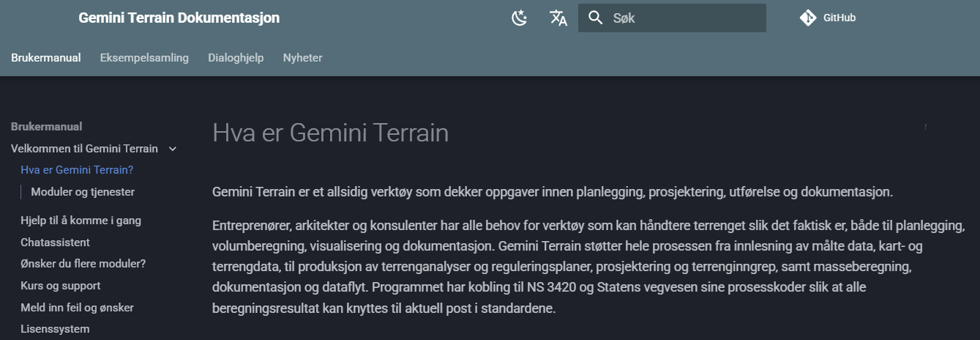
Task: Click the Gemini Terrain Dokumentasjon site title
Action: (179, 18)
